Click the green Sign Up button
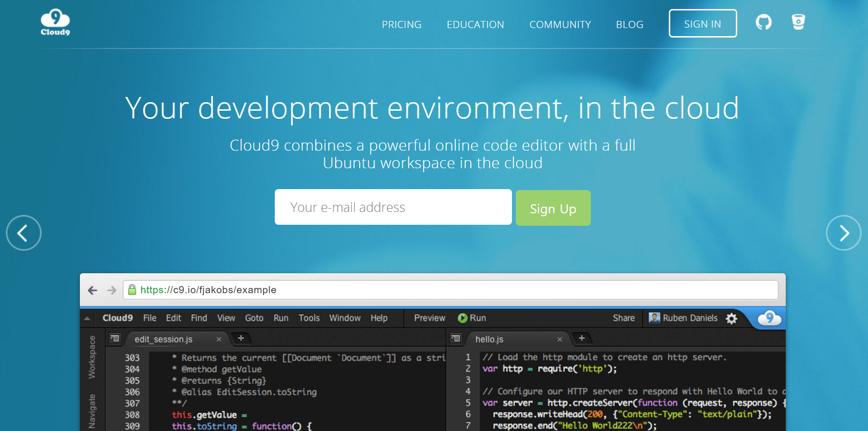The height and width of the screenshot is (431, 868). coord(553,208)
